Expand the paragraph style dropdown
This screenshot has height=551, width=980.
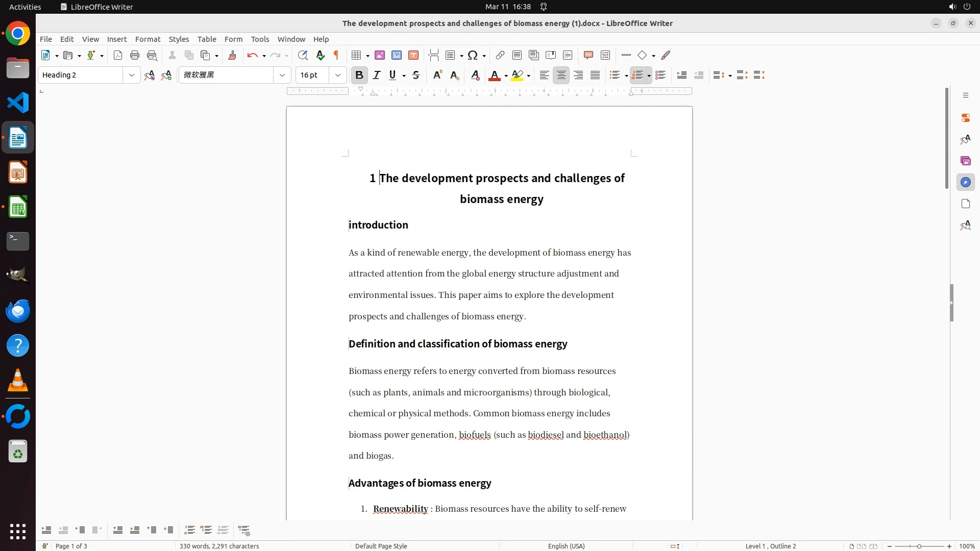click(132, 75)
